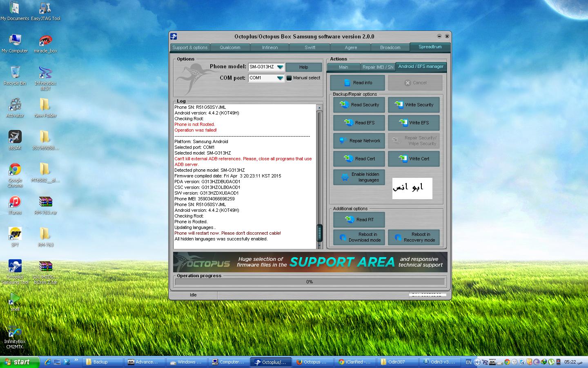Click the Read info button
The width and height of the screenshot is (588, 368).
tap(357, 83)
